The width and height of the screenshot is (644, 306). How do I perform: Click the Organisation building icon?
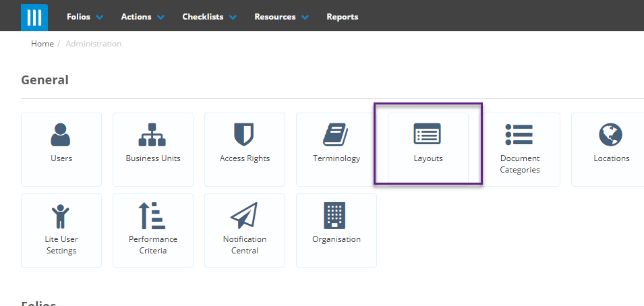[x=334, y=215]
